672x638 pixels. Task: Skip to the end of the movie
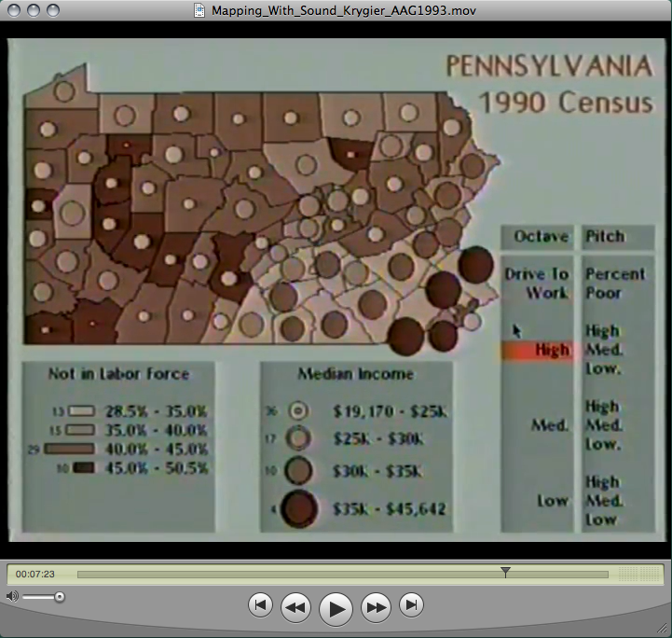[x=411, y=606]
